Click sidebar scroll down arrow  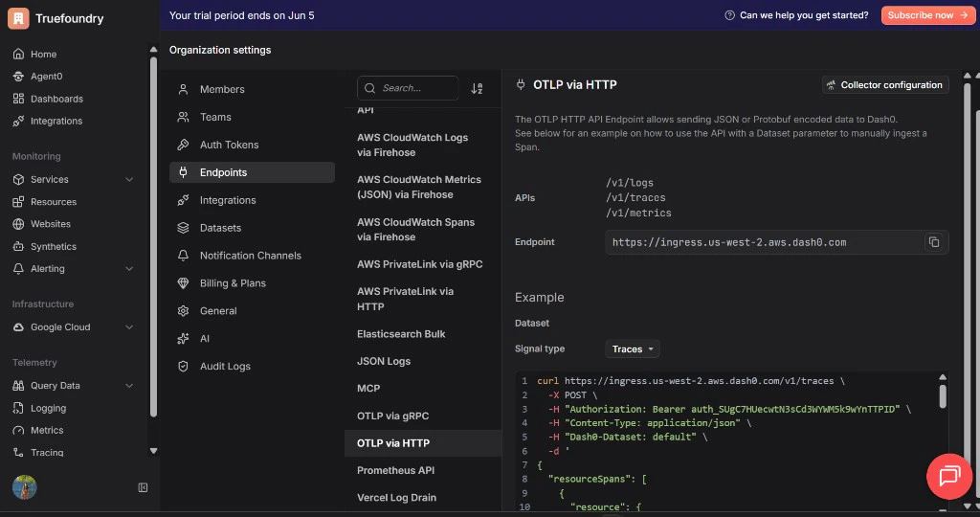click(x=153, y=451)
